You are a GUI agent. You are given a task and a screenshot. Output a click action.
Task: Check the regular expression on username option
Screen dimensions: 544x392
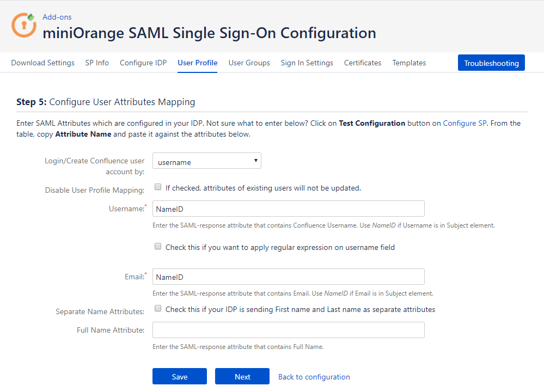pyautogui.click(x=158, y=246)
